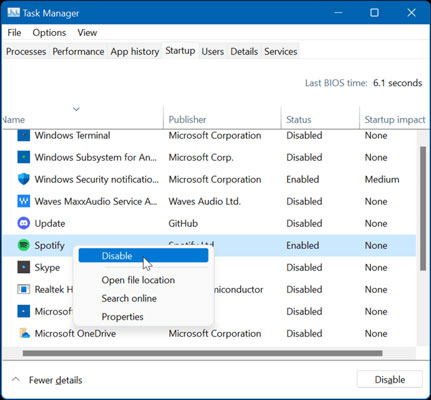Select the Update row name
431x400 pixels.
click(x=50, y=223)
